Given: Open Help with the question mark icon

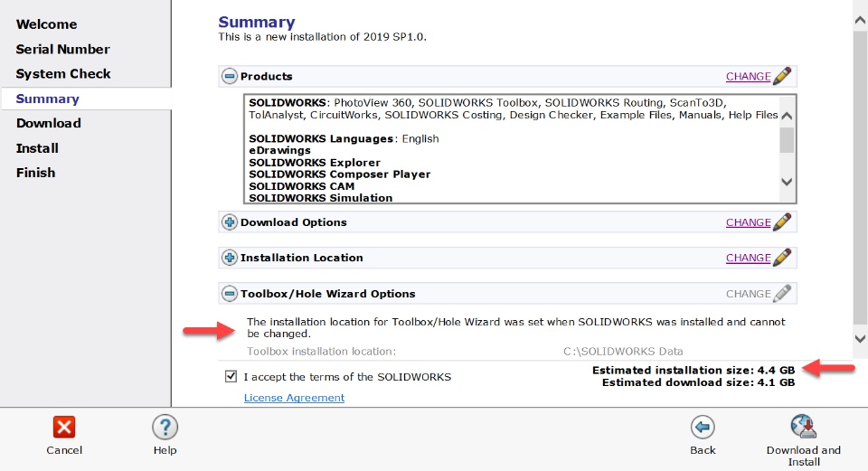Looking at the screenshot, I should [x=165, y=428].
